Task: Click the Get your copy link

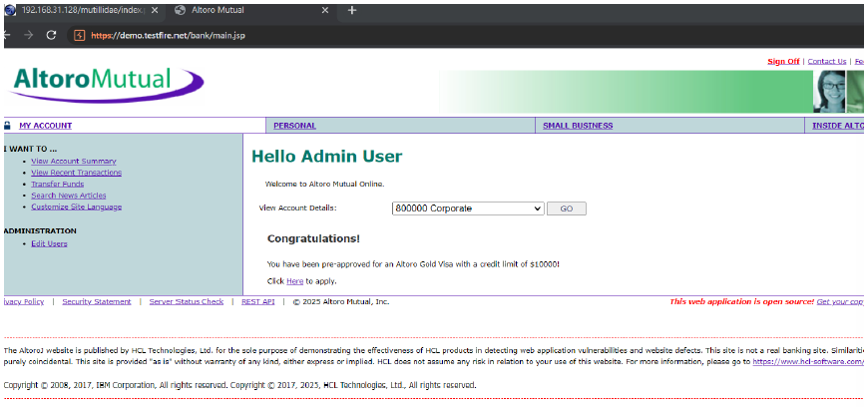Action: coord(840,302)
